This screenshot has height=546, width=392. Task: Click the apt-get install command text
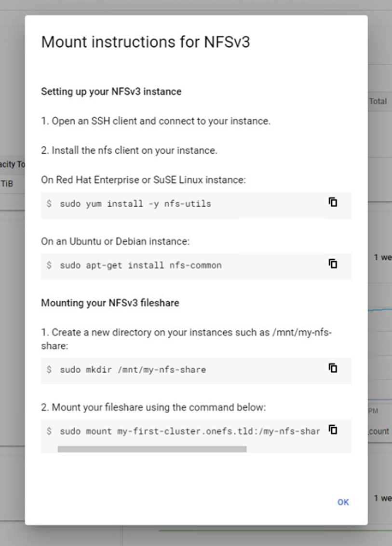click(140, 265)
